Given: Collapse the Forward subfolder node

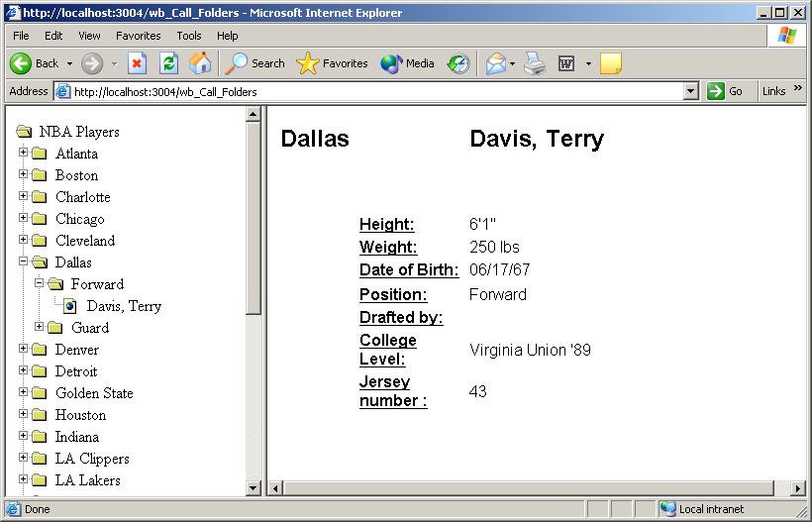Looking at the screenshot, I should click(x=39, y=282).
